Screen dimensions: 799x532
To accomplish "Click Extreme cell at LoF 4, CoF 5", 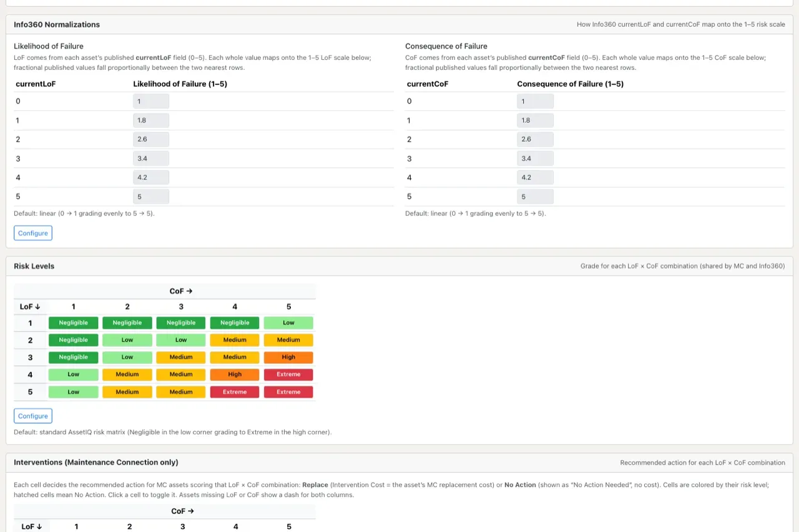I will point(288,375).
